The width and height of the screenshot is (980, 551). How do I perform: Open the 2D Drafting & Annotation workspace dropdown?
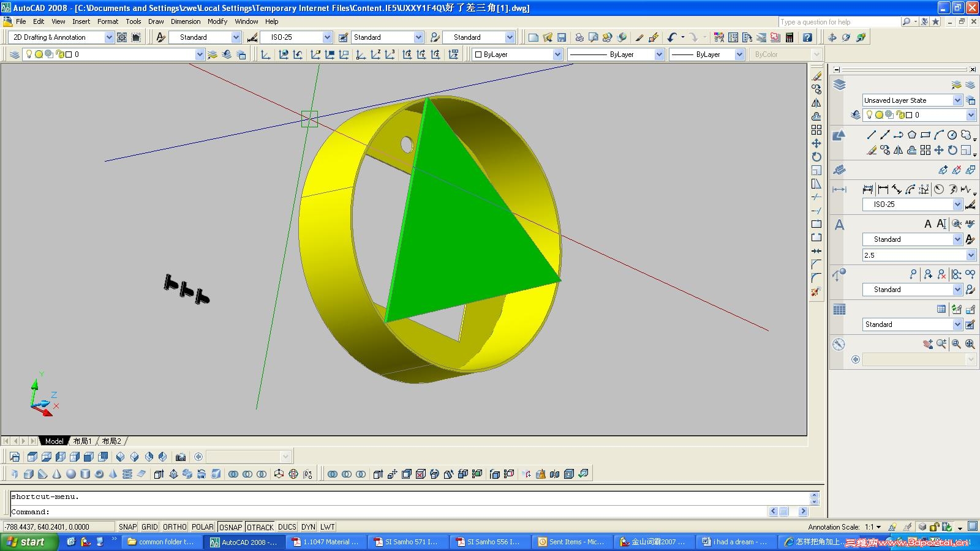tap(109, 37)
